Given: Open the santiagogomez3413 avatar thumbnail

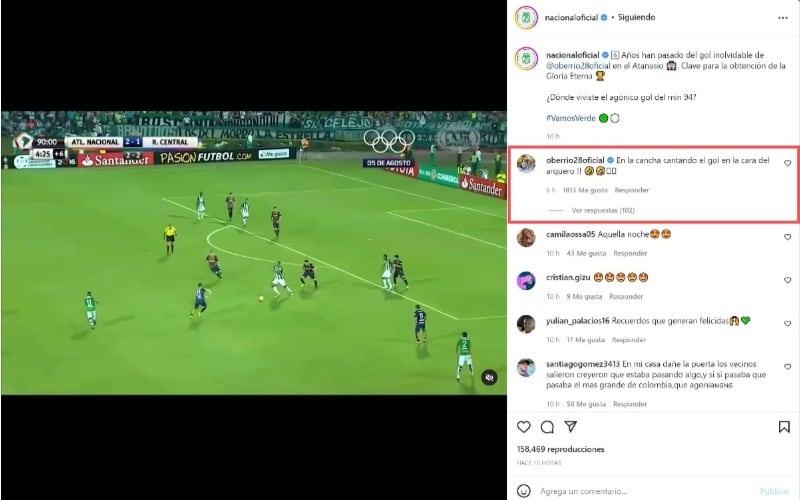Looking at the screenshot, I should 526,367.
